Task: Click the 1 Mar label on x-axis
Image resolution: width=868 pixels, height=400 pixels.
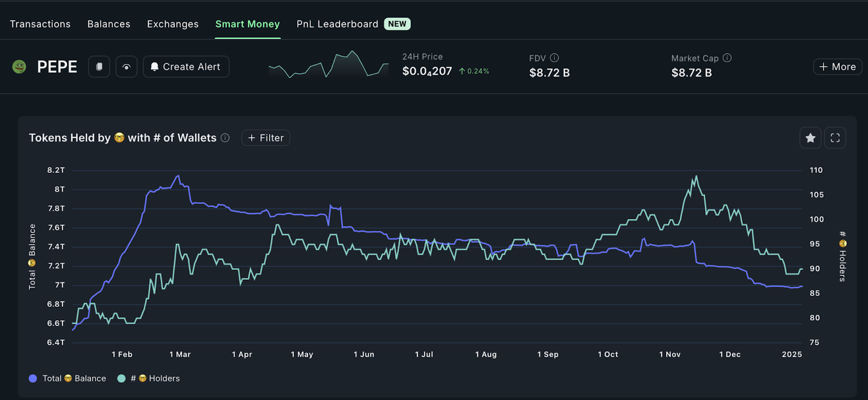Action: point(180,354)
